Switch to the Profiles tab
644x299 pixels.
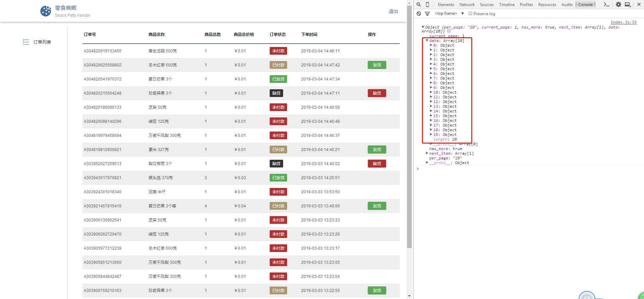coord(526,5)
